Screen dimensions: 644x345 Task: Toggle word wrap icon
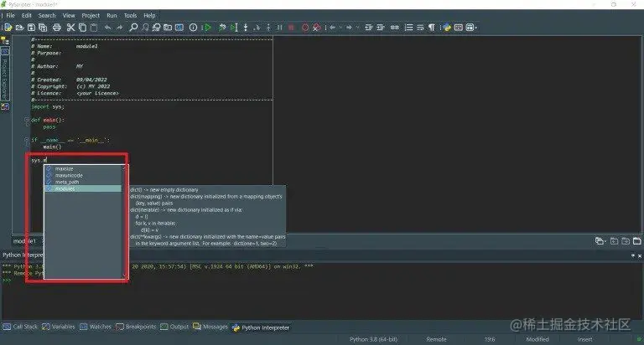tap(420, 28)
